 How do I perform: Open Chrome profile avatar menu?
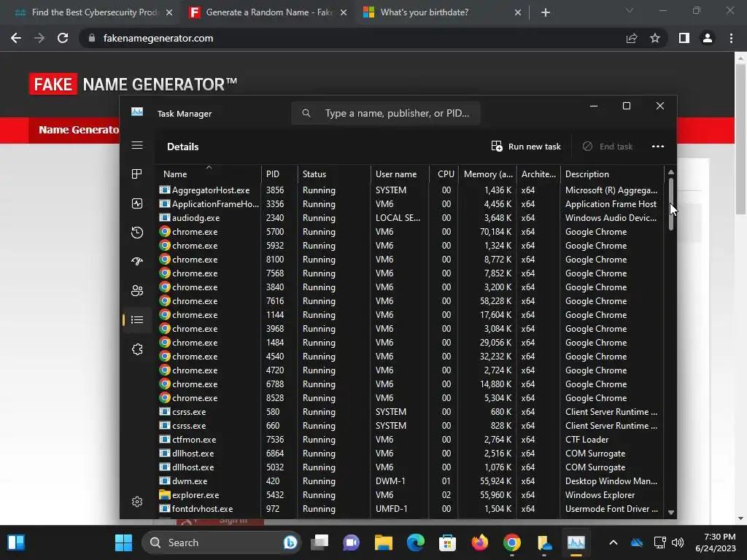click(708, 38)
